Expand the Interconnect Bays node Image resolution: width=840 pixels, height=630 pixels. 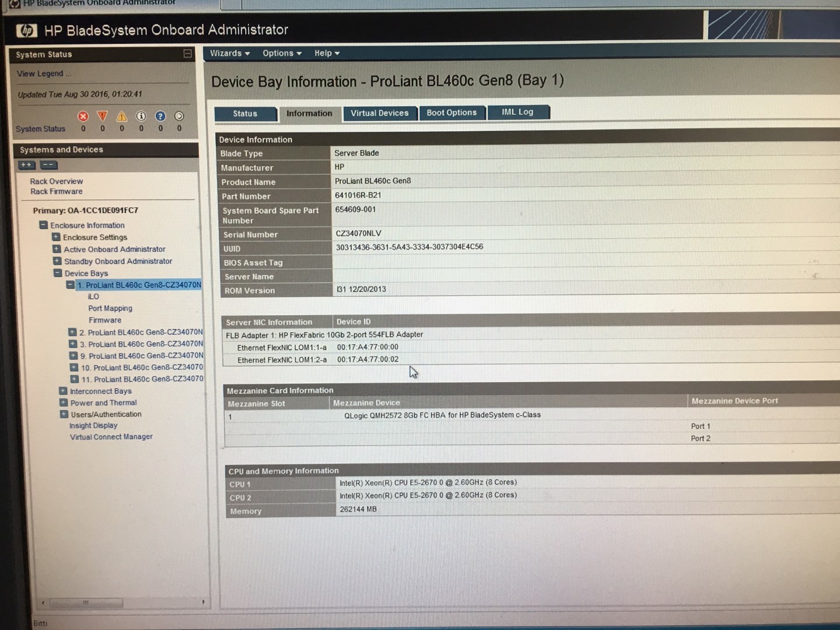click(x=63, y=391)
